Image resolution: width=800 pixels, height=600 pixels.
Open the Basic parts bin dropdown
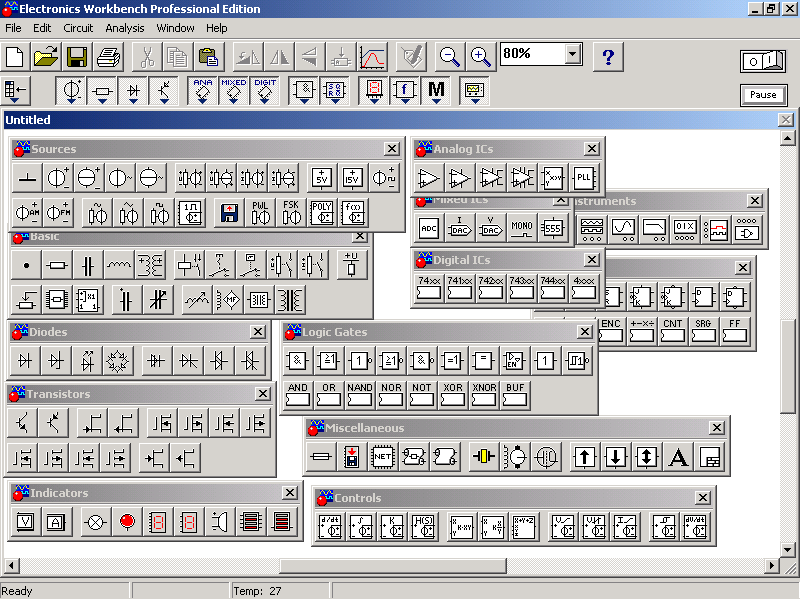pos(102,91)
